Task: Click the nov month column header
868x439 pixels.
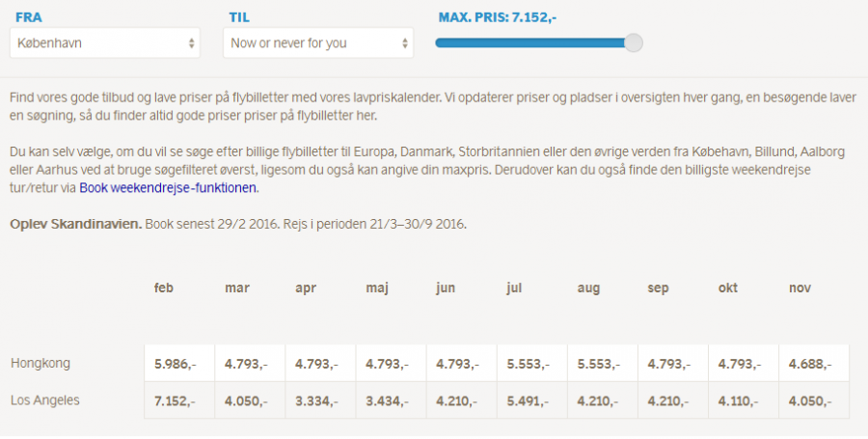Action: click(800, 288)
